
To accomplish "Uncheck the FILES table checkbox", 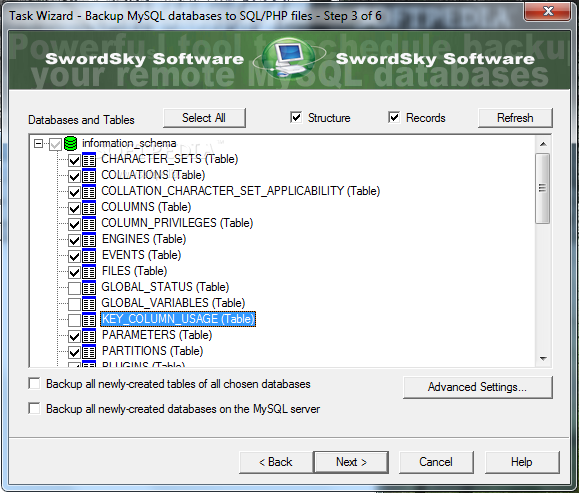I will coord(74,272).
